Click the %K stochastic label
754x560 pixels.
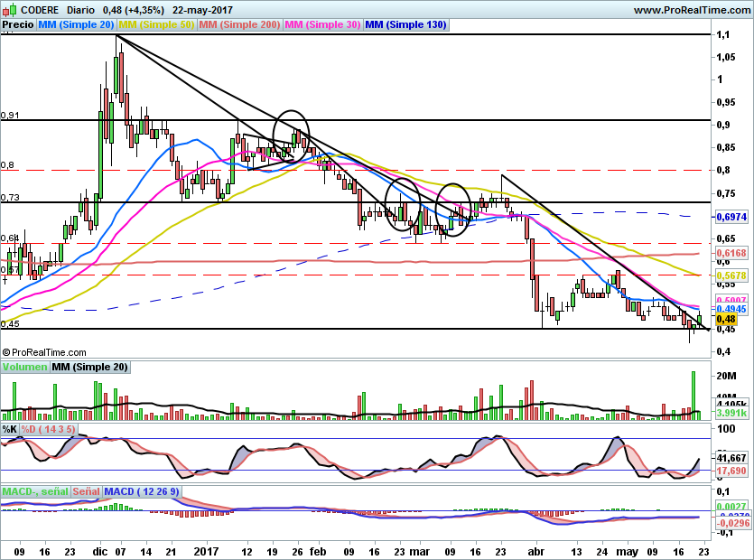coord(10,427)
